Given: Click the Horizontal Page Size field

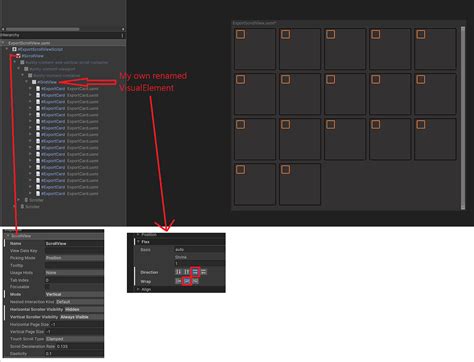Looking at the screenshot, I should pos(76,324).
